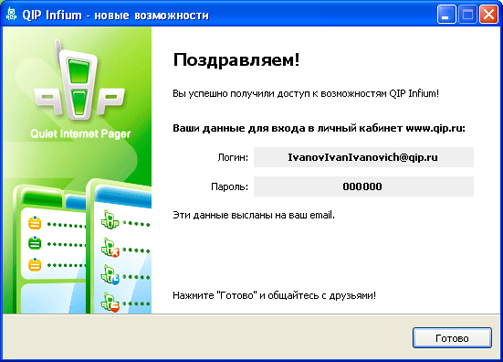Click the Quiet Internet Pager caption
The width and height of the screenshot is (503, 362).
tap(80, 134)
